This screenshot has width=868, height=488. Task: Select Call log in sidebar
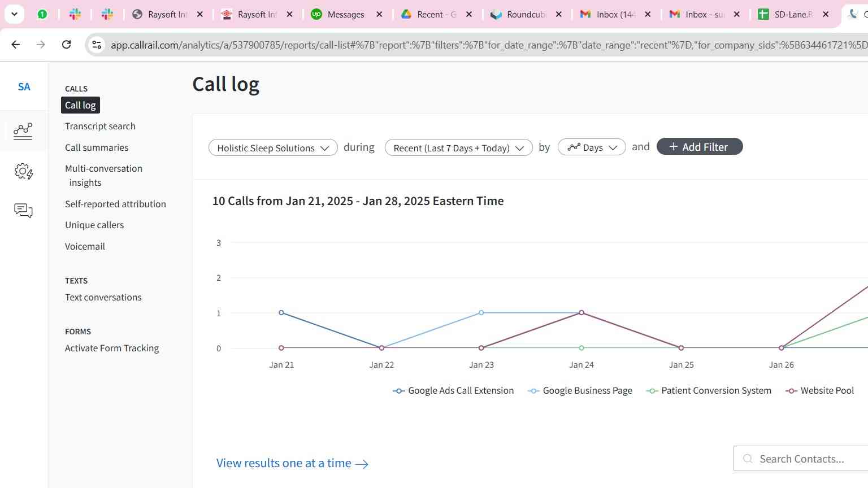point(80,105)
